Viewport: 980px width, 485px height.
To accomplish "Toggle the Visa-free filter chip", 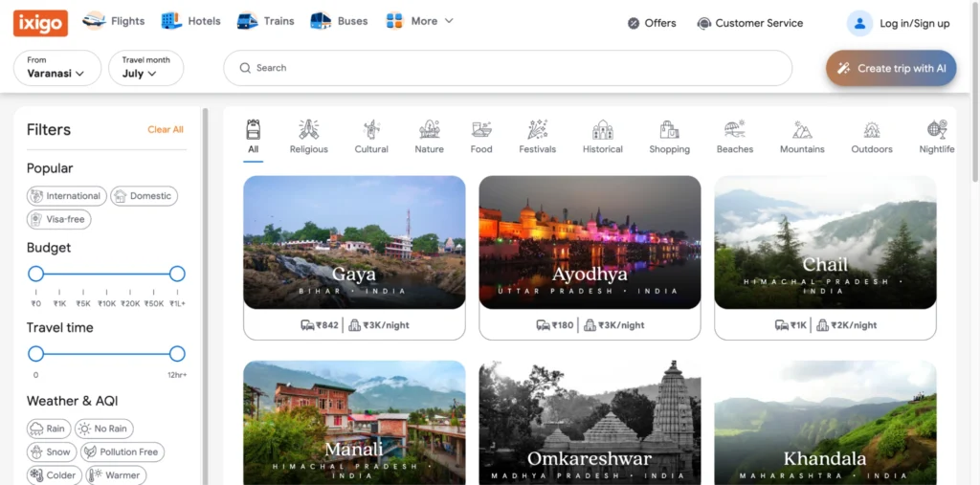I will (58, 219).
